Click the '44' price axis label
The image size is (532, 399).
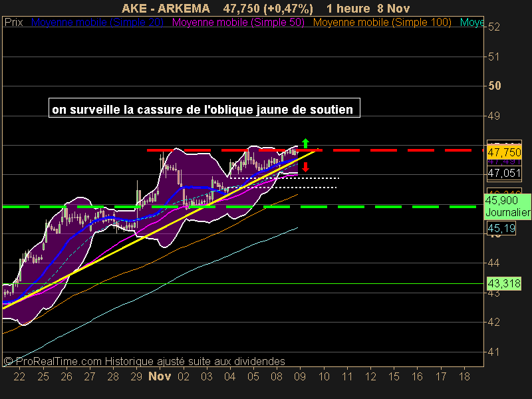tap(494, 263)
